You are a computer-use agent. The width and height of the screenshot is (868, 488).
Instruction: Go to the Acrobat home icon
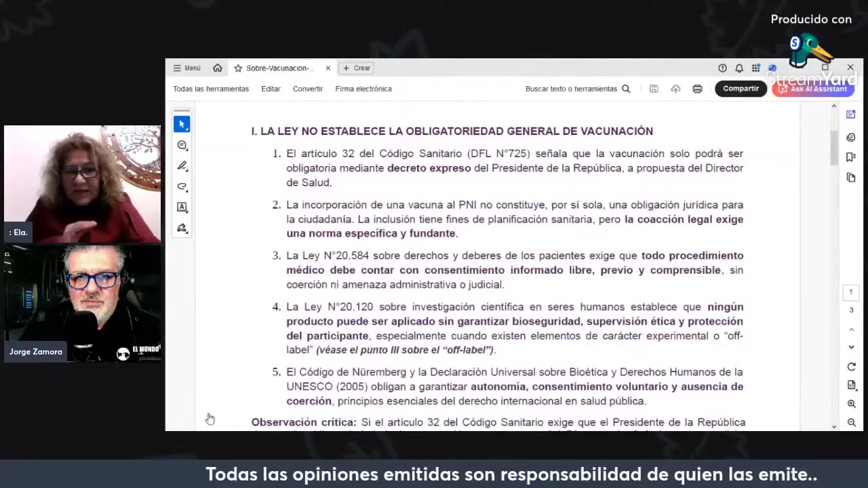click(217, 68)
